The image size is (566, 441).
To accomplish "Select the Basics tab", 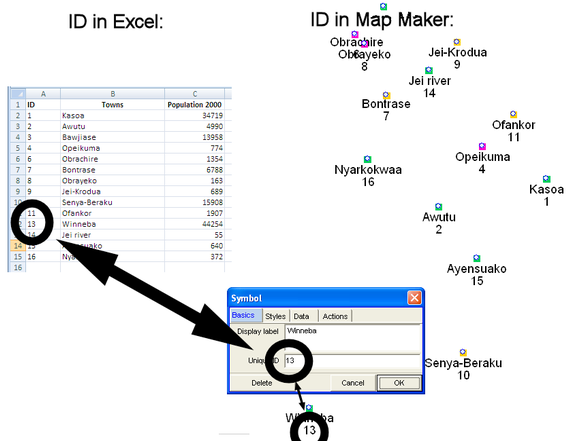I will coord(243,315).
